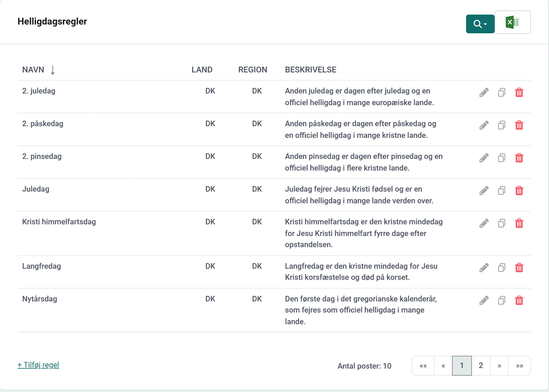Delete the Langfredag rule

tap(519, 268)
